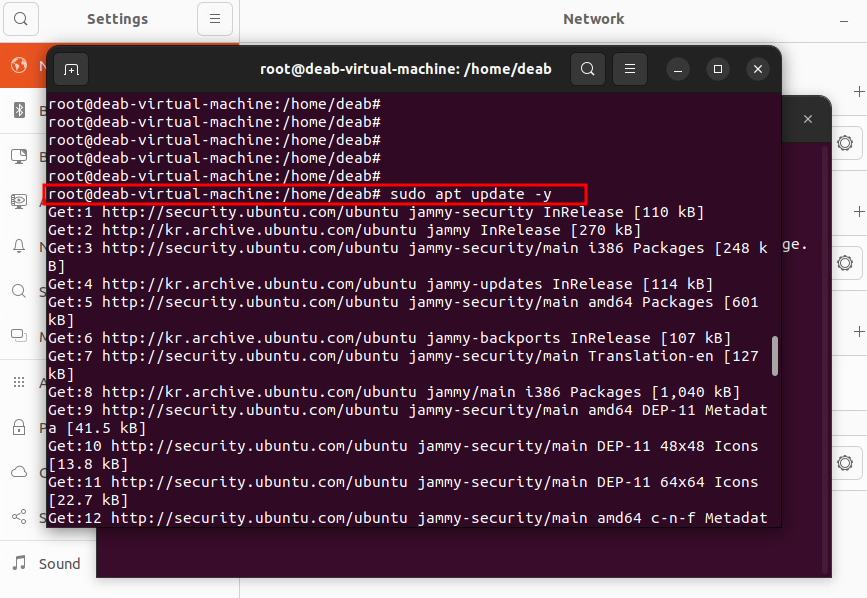
Task: Open the terminal hamburger menu
Action: (630, 69)
